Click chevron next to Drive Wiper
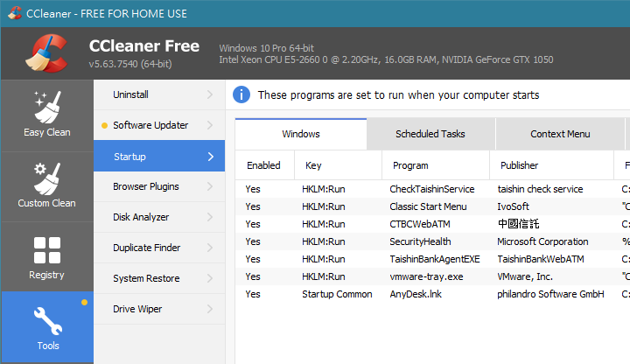Image resolution: width=630 pixels, height=364 pixels. 210,309
